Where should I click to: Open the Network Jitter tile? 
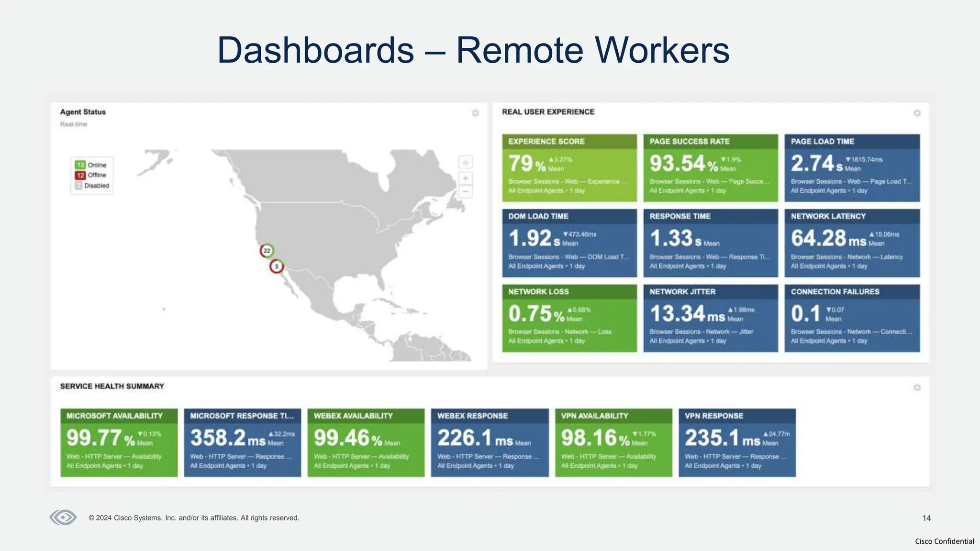pyautogui.click(x=711, y=318)
